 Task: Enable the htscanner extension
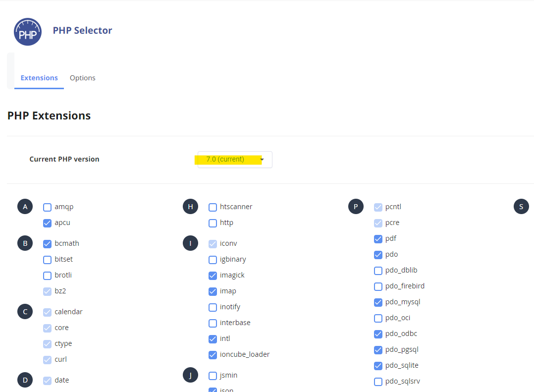(213, 207)
